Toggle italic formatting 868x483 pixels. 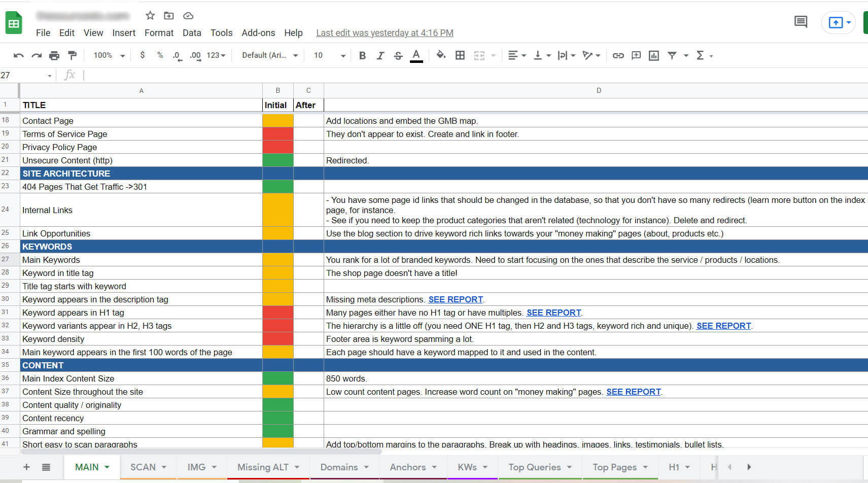(380, 55)
